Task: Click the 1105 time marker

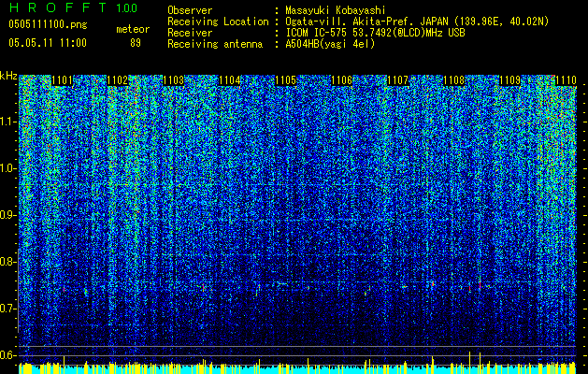Action: [286, 80]
